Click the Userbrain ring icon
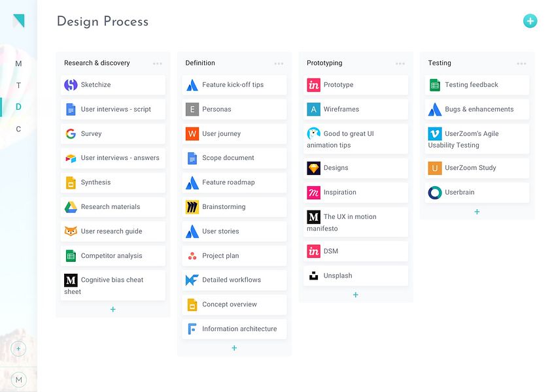This screenshot has height=392, width=552. 435,193
